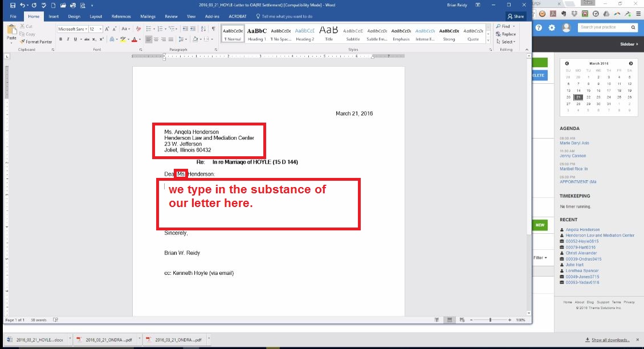Toggle bold formatting
The image size is (644, 349).
[x=61, y=39]
